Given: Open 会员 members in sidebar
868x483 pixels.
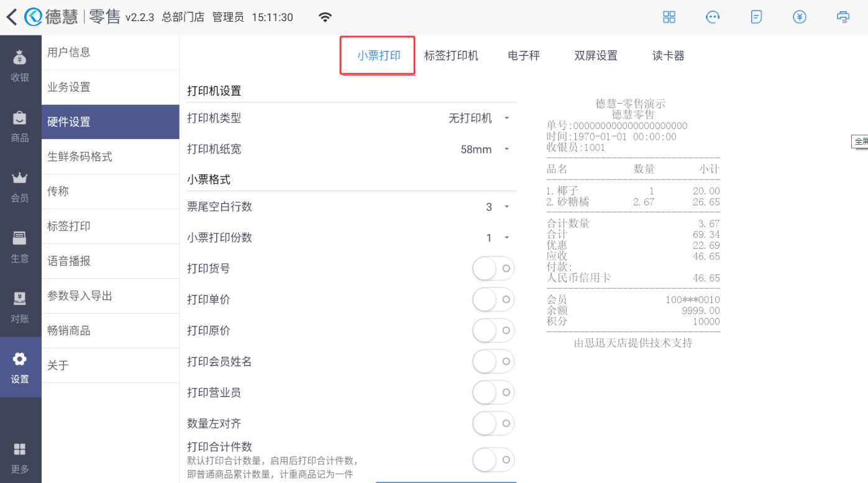Looking at the screenshot, I should click(x=20, y=186).
